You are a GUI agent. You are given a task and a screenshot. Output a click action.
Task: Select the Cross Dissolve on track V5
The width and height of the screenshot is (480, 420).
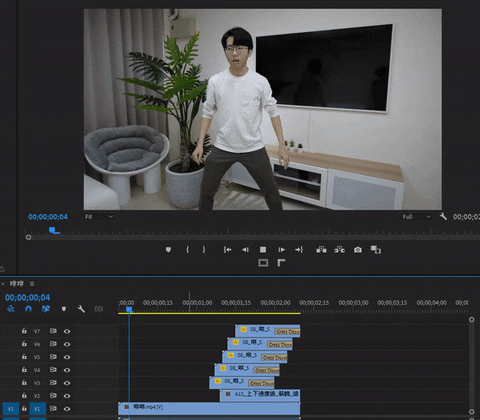click(x=274, y=358)
